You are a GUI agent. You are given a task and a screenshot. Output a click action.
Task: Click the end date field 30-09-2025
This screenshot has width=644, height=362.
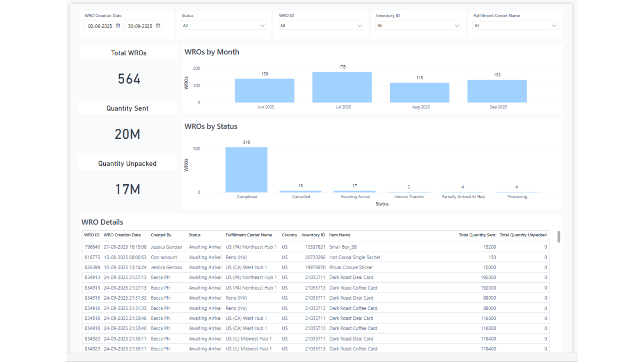pyautogui.click(x=140, y=26)
